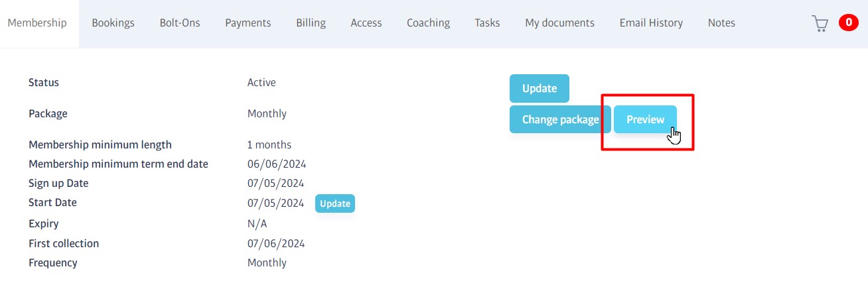
Task: Click the large Update button
Action: click(x=540, y=89)
